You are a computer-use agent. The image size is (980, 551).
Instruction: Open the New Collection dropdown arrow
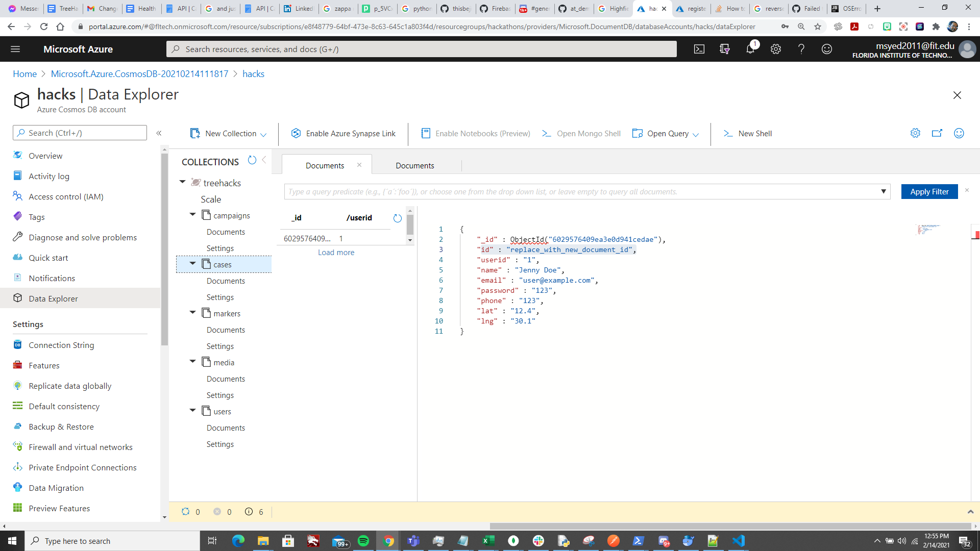pos(263,134)
